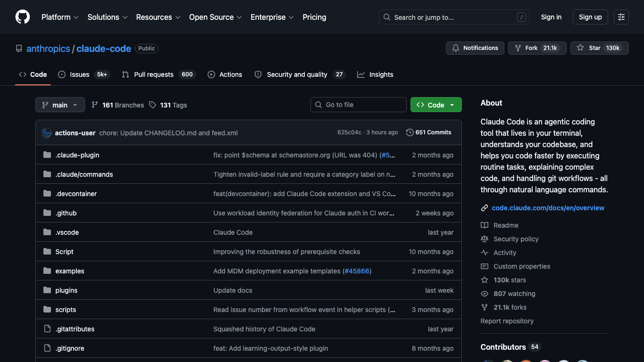
Task: Fork the repository with the Fork button
Action: [537, 48]
